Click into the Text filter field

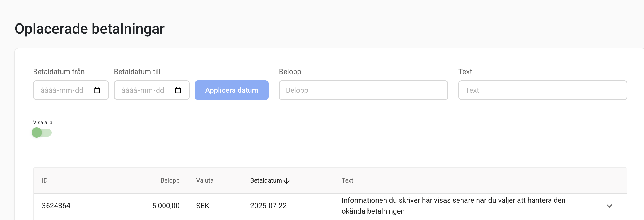coord(543,90)
